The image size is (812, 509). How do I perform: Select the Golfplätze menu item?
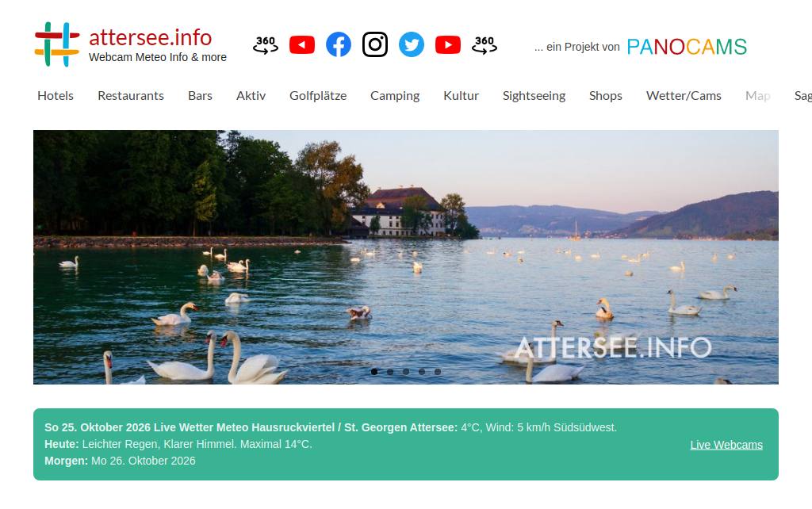318,96
